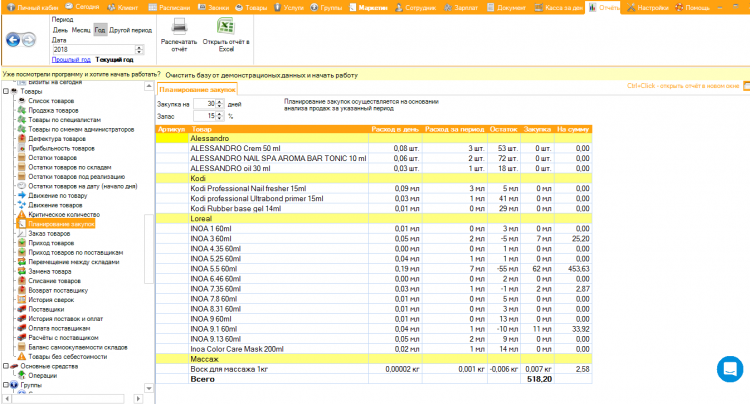Click the Остатки товаров icon
Image resolution: width=750 pixels, height=404 pixels.
22,158
